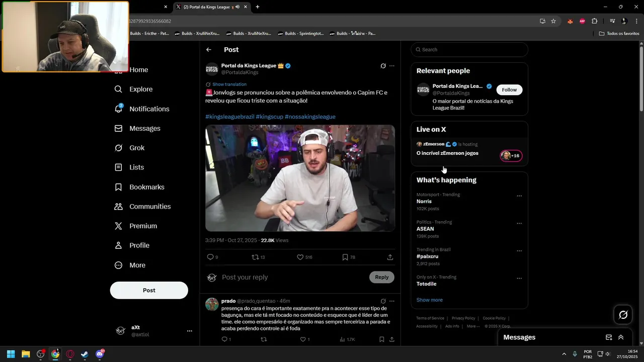Screen dimensions: 644x362
Task: Click the X search box
Action: coord(469,50)
